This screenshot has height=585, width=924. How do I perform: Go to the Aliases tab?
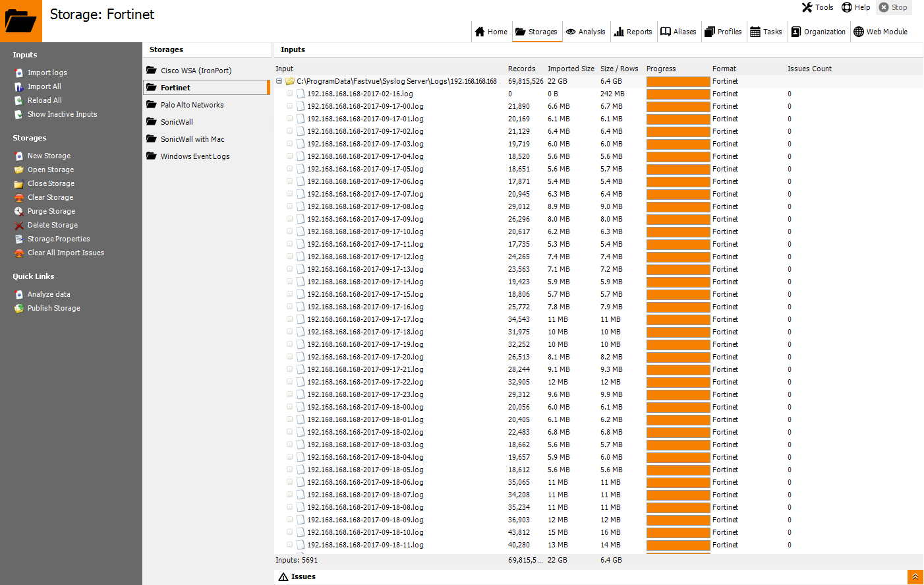678,32
